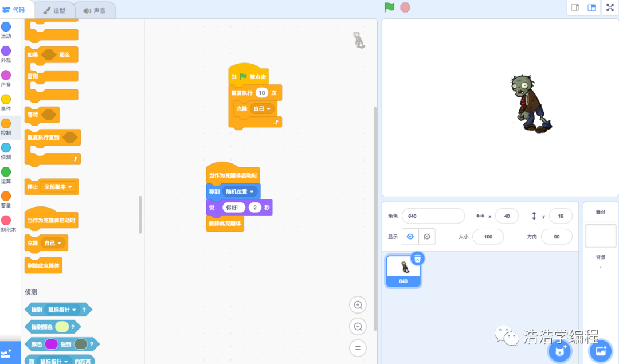Open 克隆 自己 dropdown in block palette
The width and height of the screenshot is (619, 364).
coord(53,243)
